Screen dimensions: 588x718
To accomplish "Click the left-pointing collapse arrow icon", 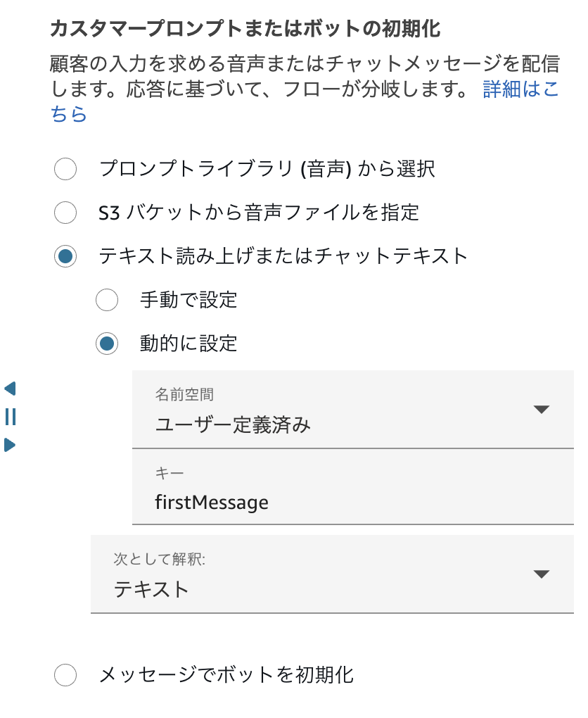I will pos(10,389).
